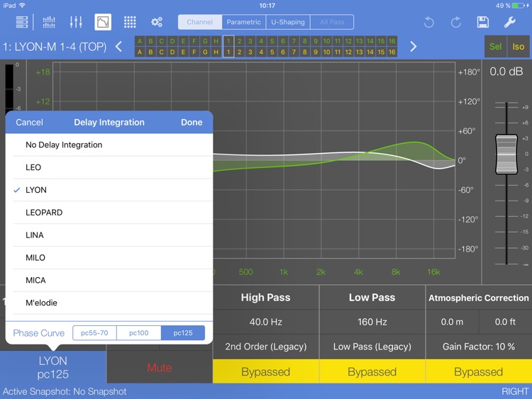Confirm Delay Integration with Done
This screenshot has height=399, width=532.
[x=192, y=123]
